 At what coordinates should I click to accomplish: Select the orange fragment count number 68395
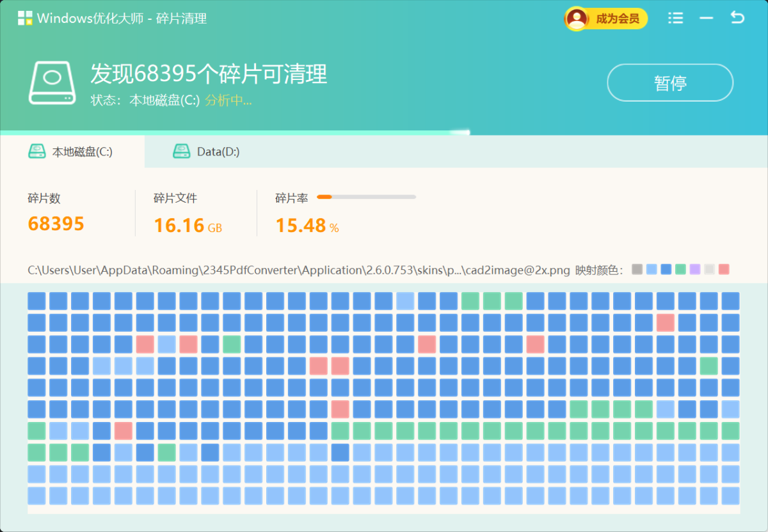(x=54, y=223)
